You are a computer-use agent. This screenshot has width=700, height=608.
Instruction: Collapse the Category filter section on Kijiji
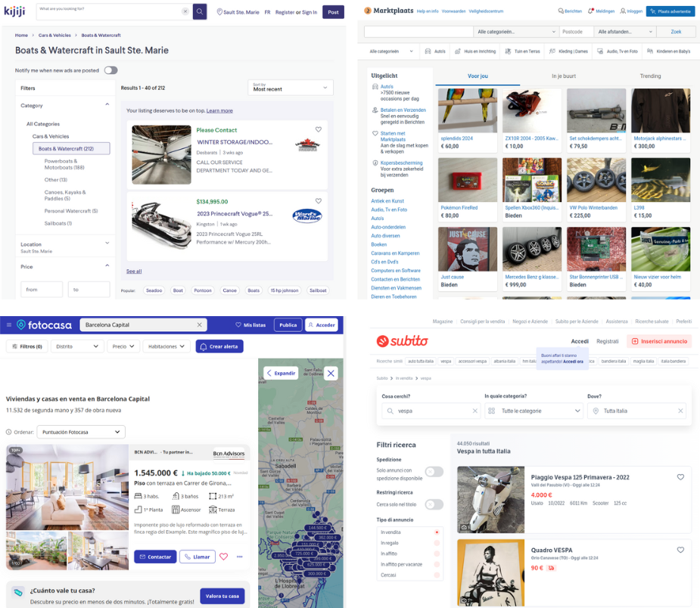[107, 105]
